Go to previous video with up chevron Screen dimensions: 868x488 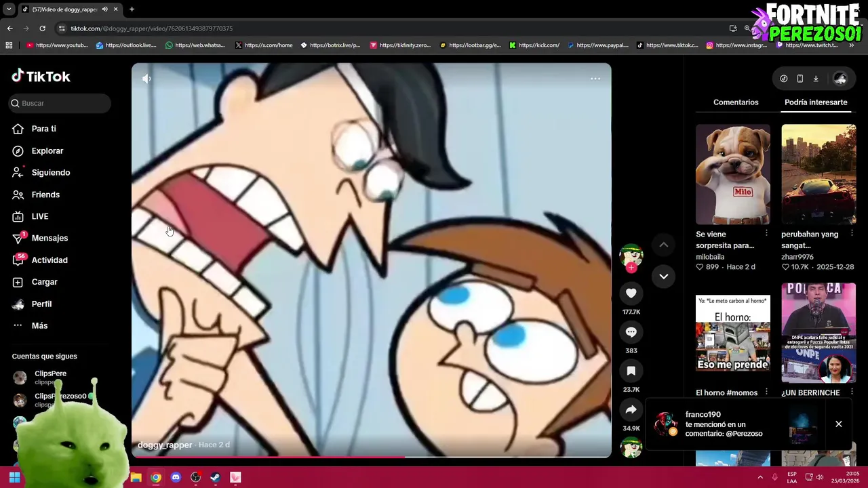coord(664,245)
